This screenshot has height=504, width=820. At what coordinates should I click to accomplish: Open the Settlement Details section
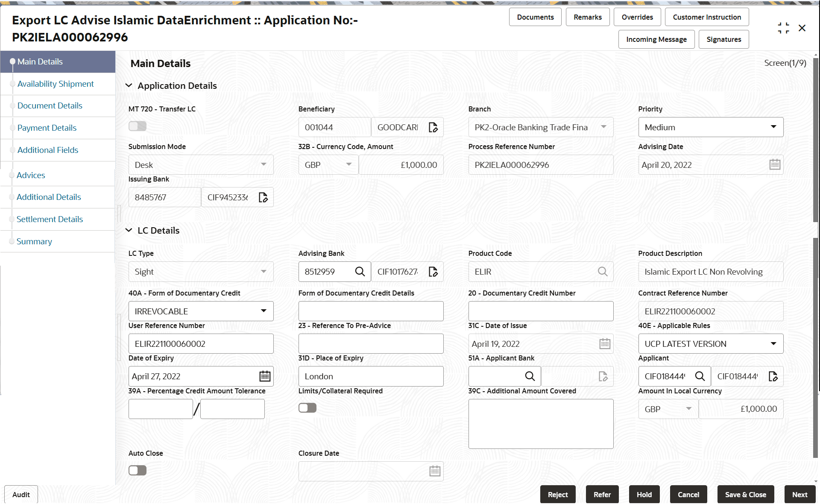tap(50, 219)
